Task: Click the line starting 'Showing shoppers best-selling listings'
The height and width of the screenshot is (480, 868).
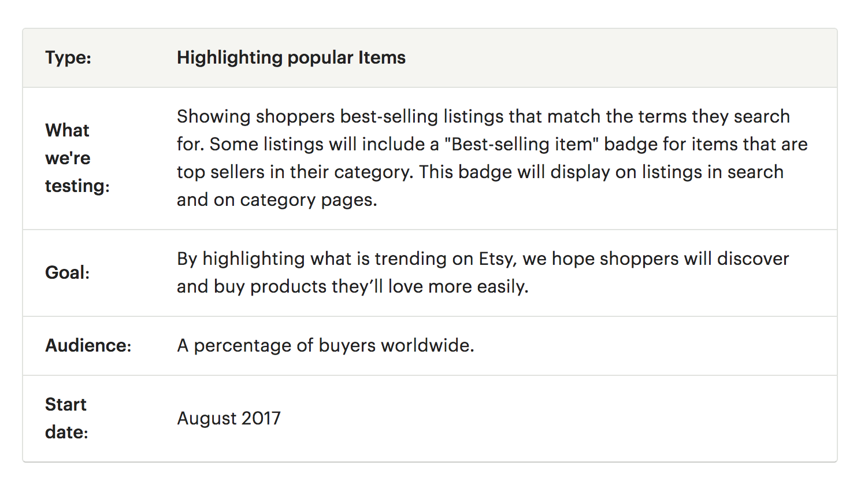Action: [483, 116]
